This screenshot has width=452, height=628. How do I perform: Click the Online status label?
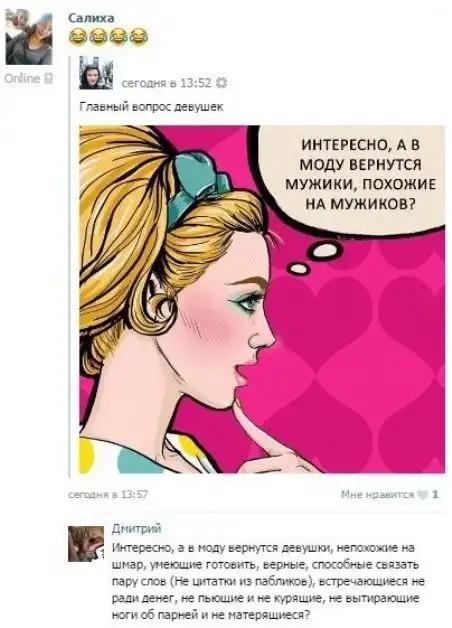pos(22,78)
